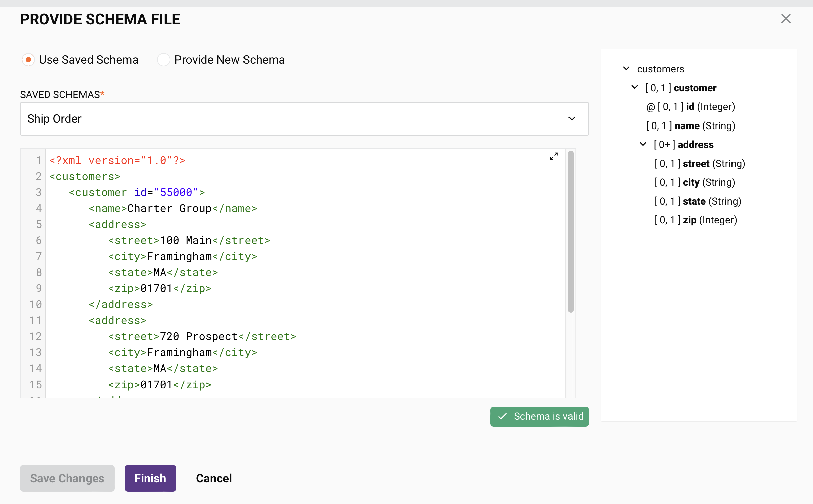Collapse the customer node in schema tree
The image size is (813, 504).
point(634,87)
